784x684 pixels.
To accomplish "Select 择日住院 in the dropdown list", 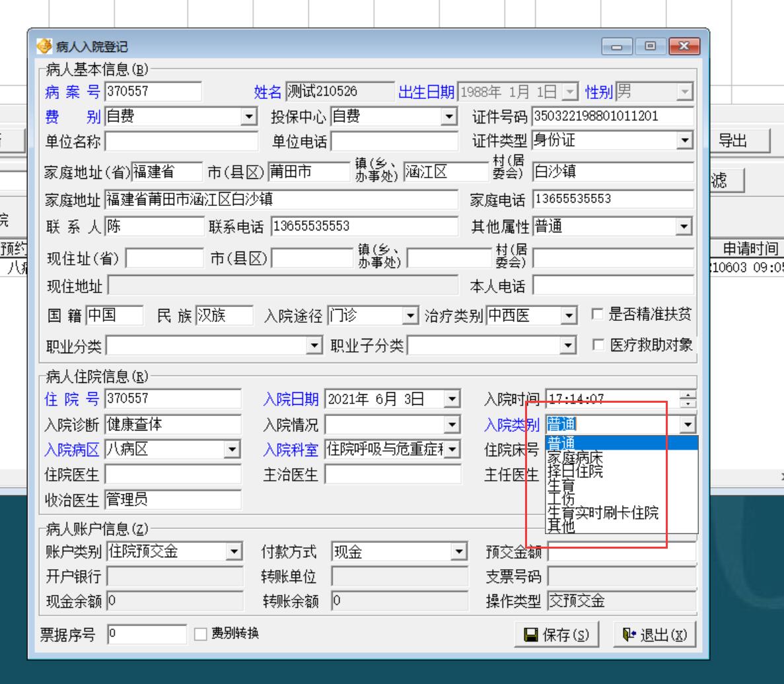I will tap(622, 471).
